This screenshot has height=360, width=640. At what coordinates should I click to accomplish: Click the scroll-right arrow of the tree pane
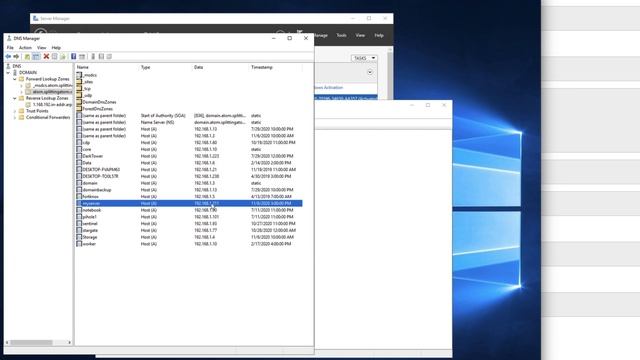click(x=70, y=342)
